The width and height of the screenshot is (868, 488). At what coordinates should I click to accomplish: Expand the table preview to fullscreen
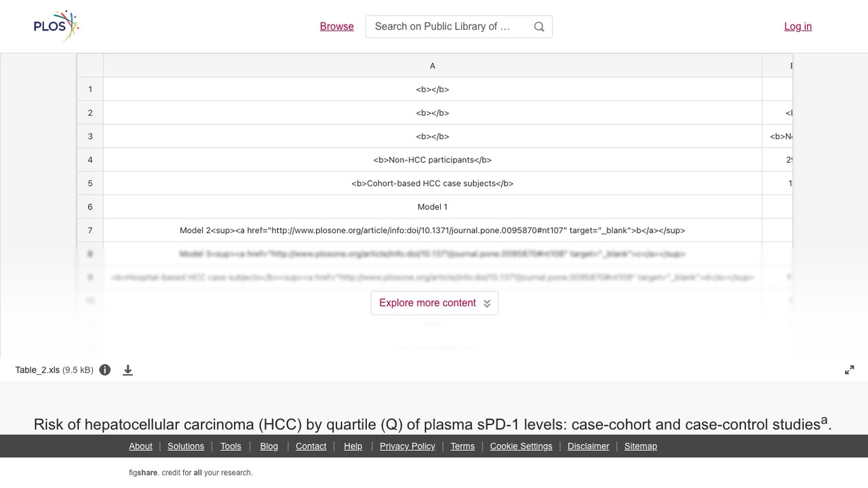click(849, 370)
